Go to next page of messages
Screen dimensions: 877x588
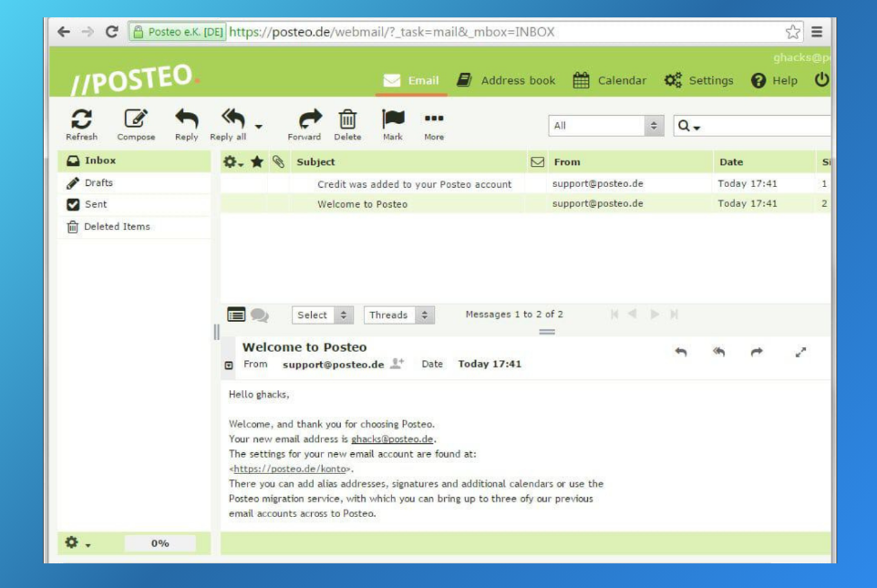655,314
